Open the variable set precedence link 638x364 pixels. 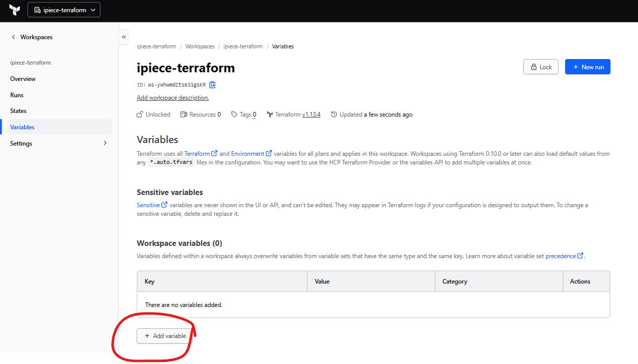(x=565, y=256)
